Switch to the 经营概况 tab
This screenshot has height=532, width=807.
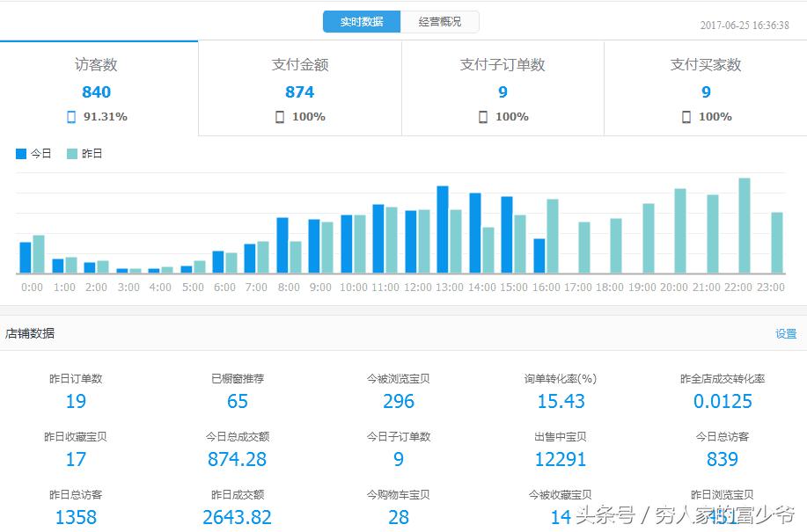(x=440, y=21)
